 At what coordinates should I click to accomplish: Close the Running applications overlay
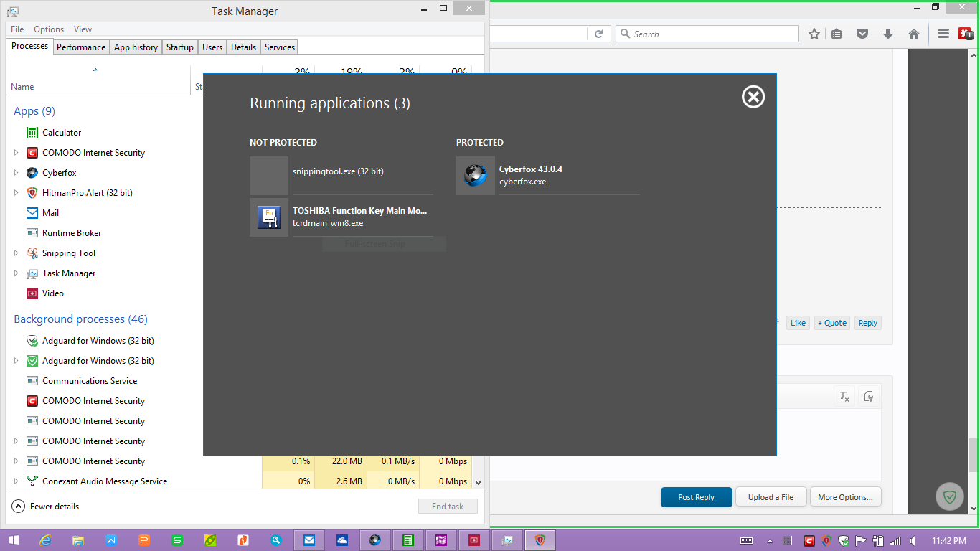[753, 97]
